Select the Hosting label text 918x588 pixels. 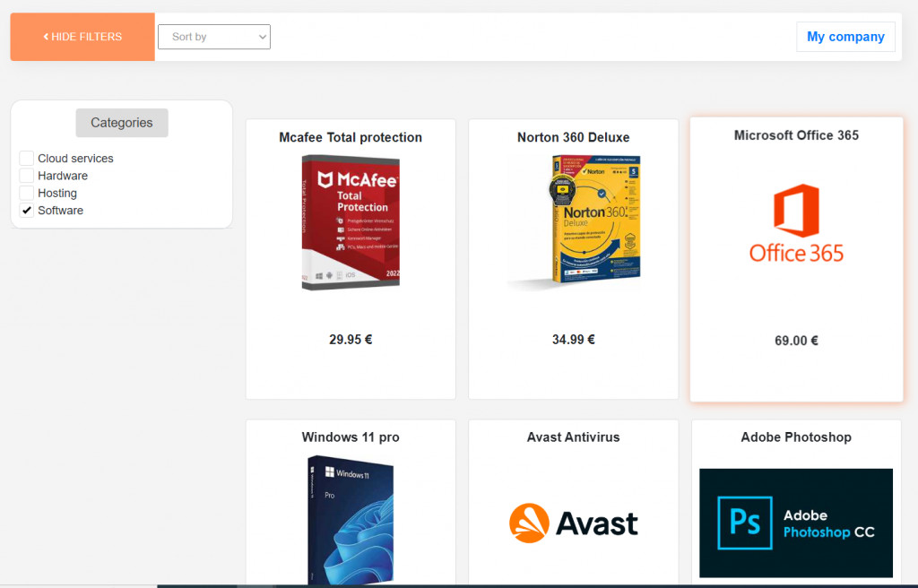(57, 194)
